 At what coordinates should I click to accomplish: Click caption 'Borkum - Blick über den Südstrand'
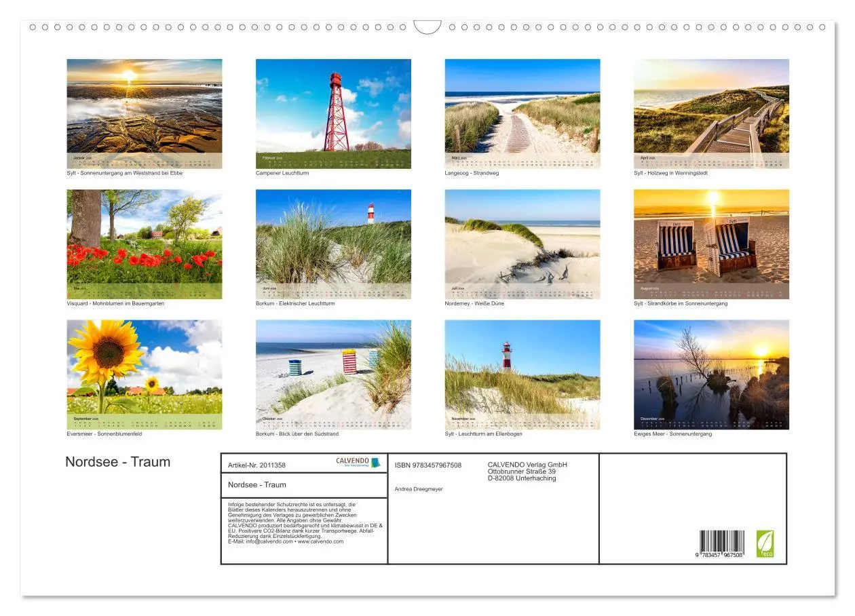[x=297, y=434]
